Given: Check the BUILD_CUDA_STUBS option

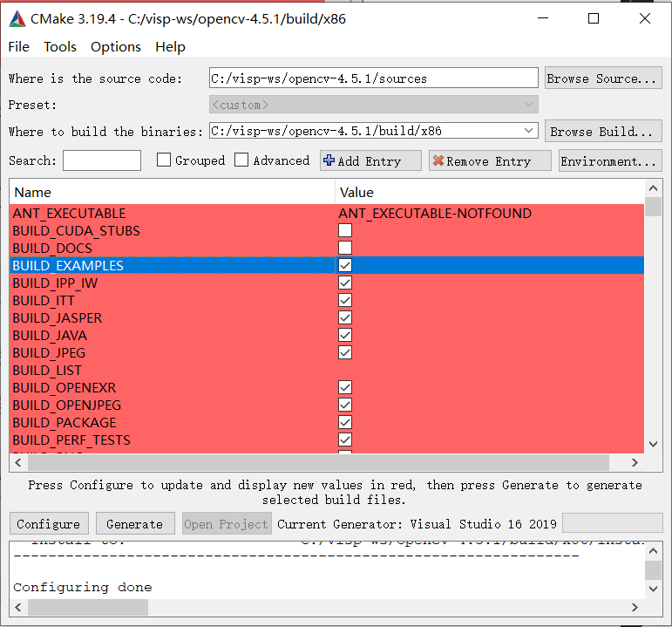Looking at the screenshot, I should (x=345, y=230).
